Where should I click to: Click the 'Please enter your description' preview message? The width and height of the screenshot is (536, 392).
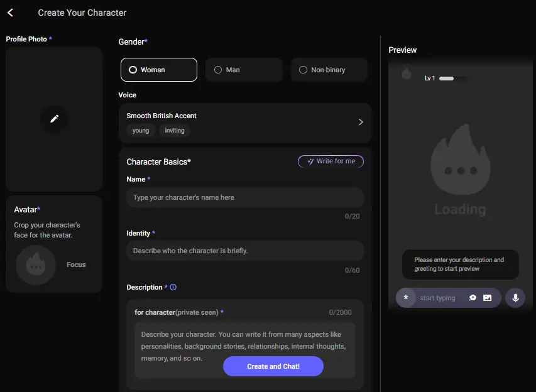(x=460, y=264)
